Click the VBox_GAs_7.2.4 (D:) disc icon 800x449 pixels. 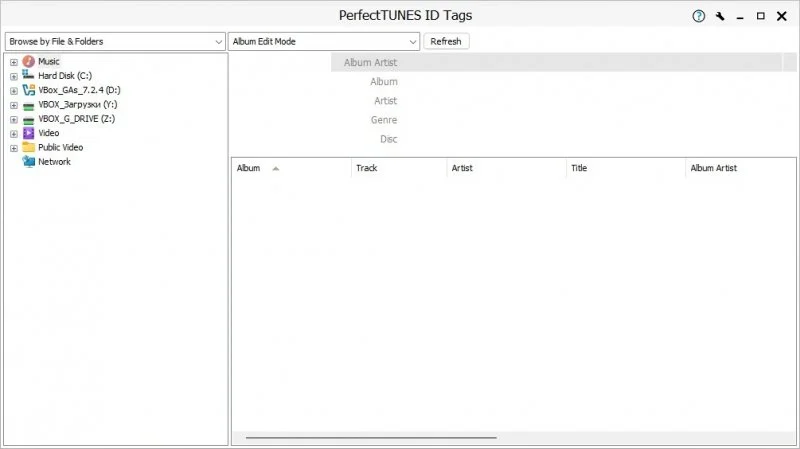tap(29, 90)
